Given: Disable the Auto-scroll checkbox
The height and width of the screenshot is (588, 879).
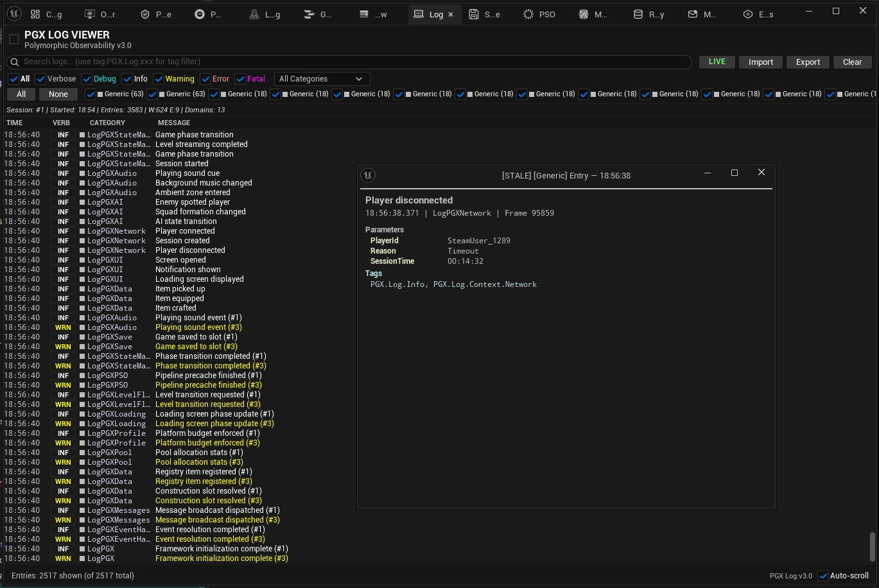Looking at the screenshot, I should (823, 576).
